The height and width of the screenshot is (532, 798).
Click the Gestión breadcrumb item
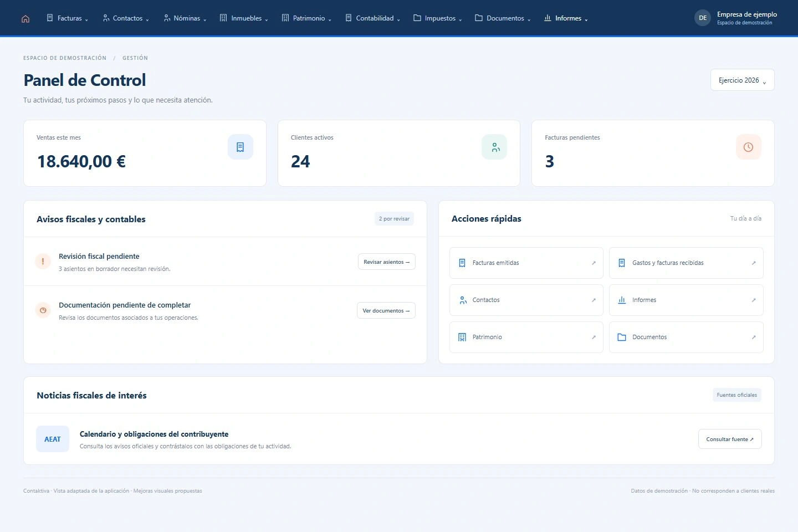(135, 58)
